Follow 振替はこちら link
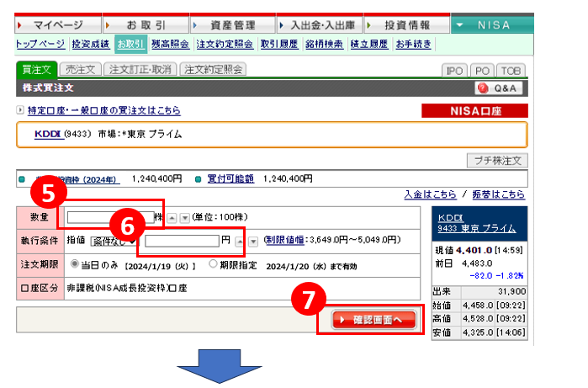Image resolution: width=588 pixels, height=388 pixels. (498, 194)
